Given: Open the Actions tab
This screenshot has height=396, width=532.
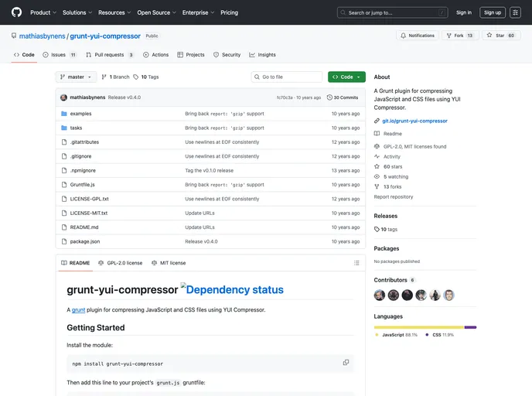Looking at the screenshot, I should (x=156, y=55).
